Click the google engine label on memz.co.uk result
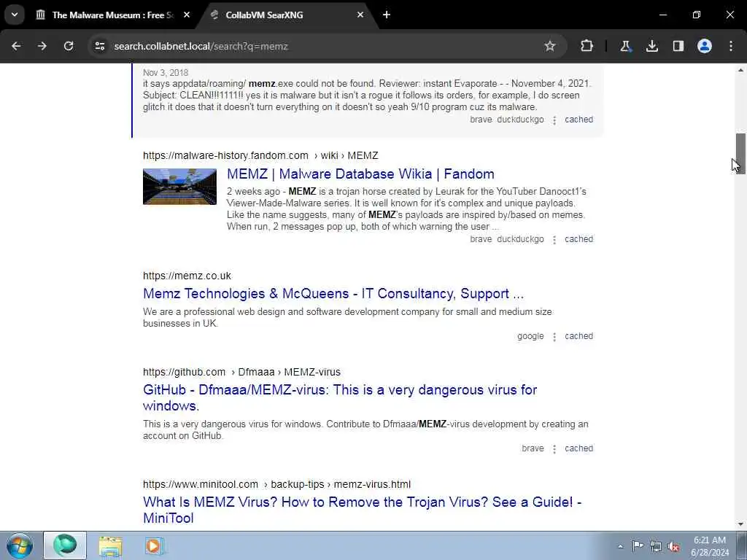The height and width of the screenshot is (560, 747). [x=530, y=336]
